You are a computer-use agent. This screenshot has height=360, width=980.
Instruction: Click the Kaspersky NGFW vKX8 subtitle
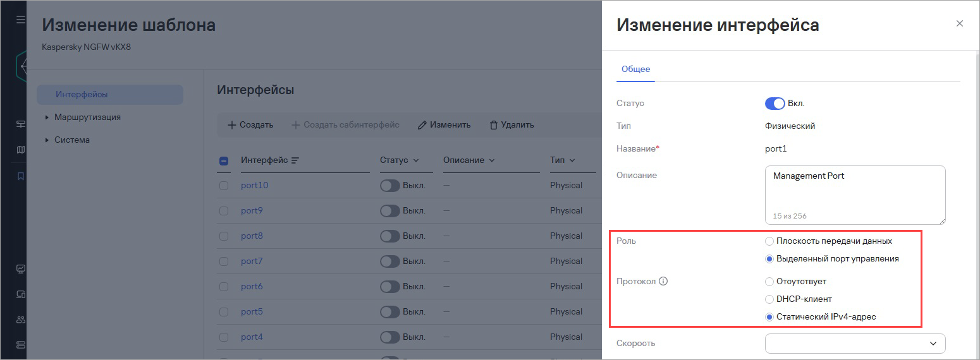[86, 47]
